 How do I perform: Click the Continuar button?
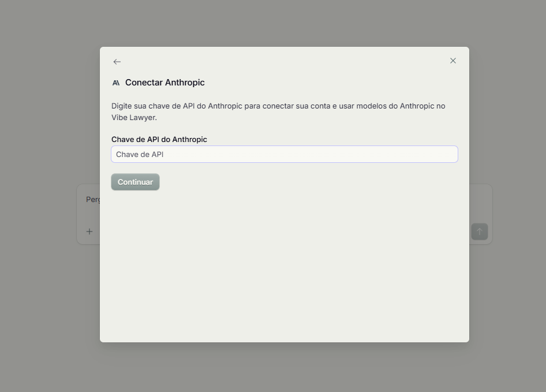135,182
